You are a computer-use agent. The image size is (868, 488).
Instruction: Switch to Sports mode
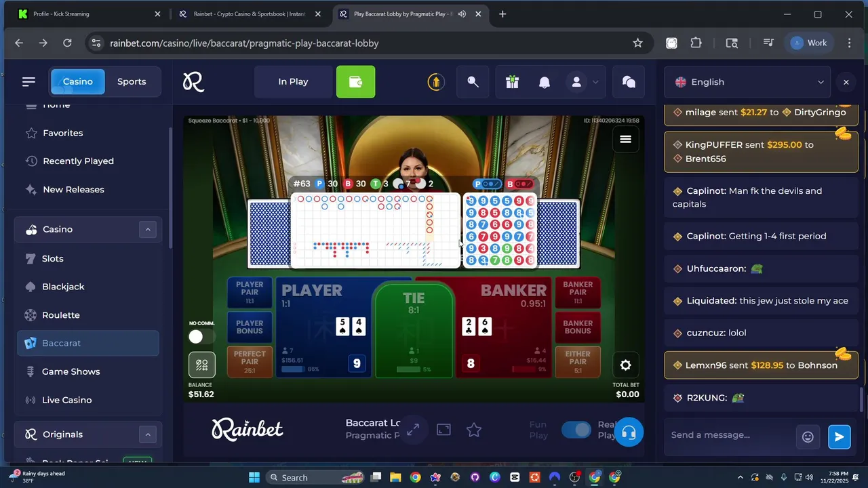coord(132,81)
